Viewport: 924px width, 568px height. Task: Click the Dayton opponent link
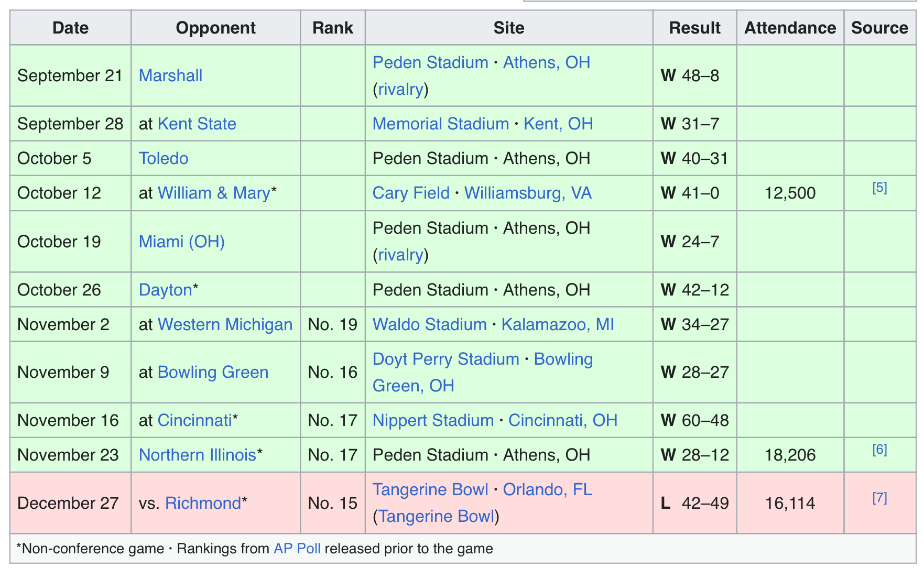pos(166,290)
